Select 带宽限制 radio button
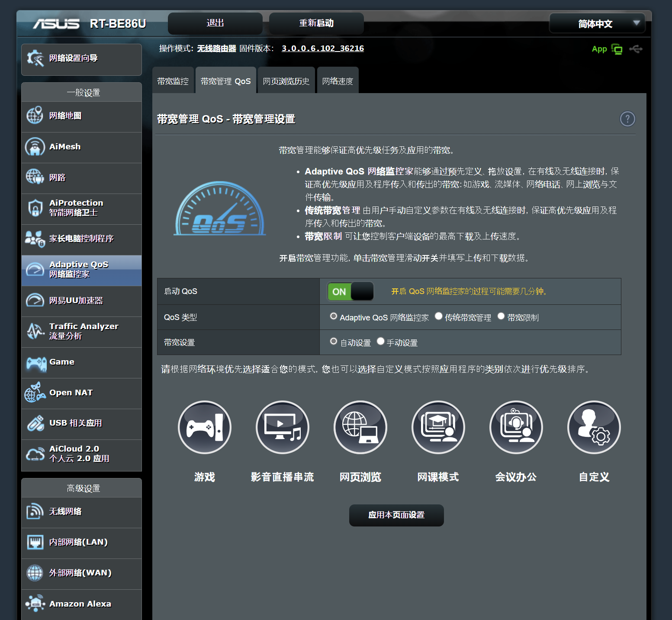 tap(501, 316)
